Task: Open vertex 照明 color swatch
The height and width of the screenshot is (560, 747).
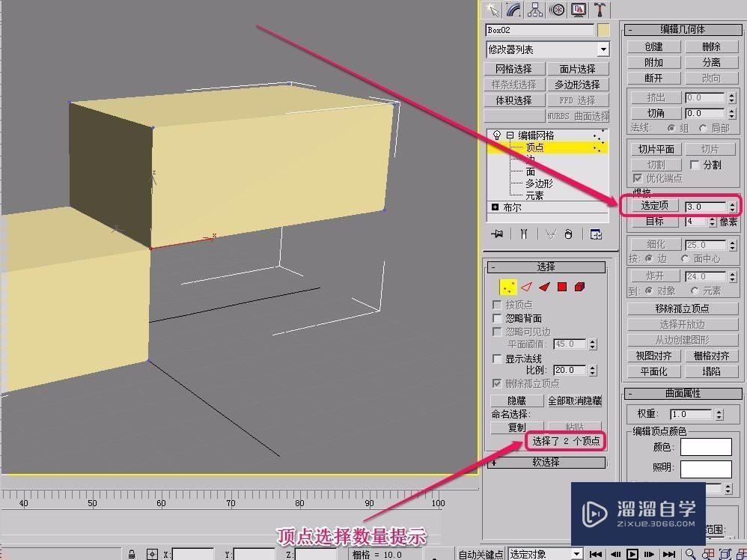Action: coord(706,469)
